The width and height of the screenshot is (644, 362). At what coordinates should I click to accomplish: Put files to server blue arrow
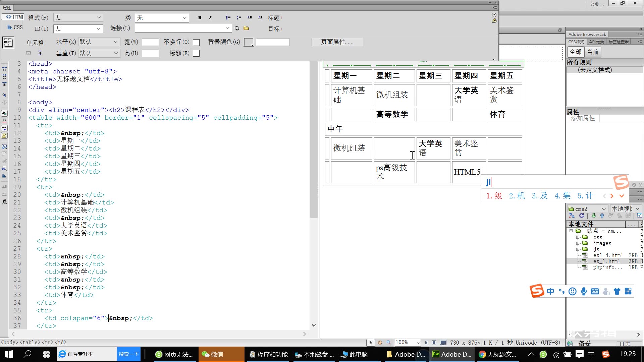[602, 216]
